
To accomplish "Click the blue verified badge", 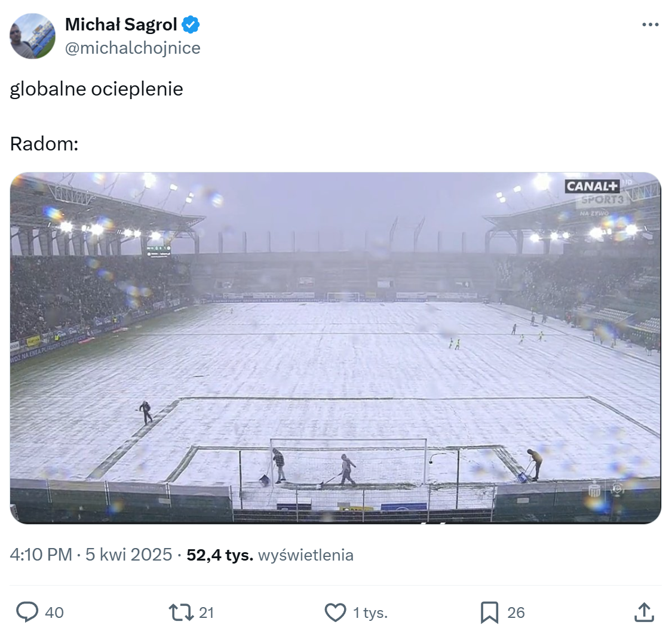I will 191,24.
